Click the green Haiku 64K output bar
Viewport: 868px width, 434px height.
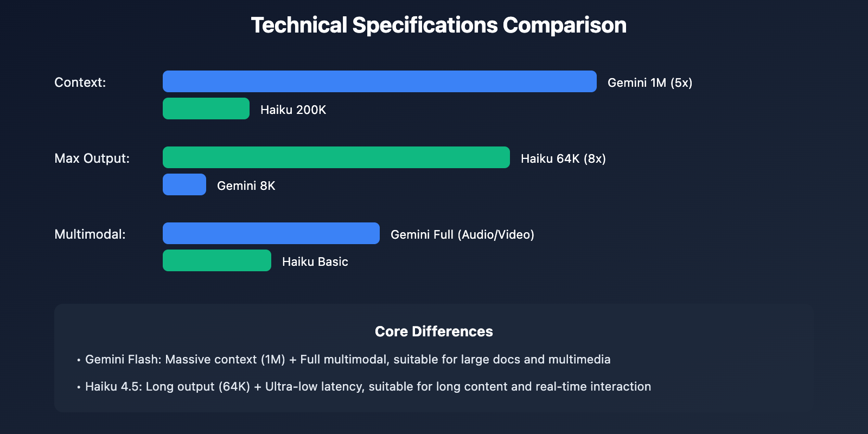click(x=336, y=157)
